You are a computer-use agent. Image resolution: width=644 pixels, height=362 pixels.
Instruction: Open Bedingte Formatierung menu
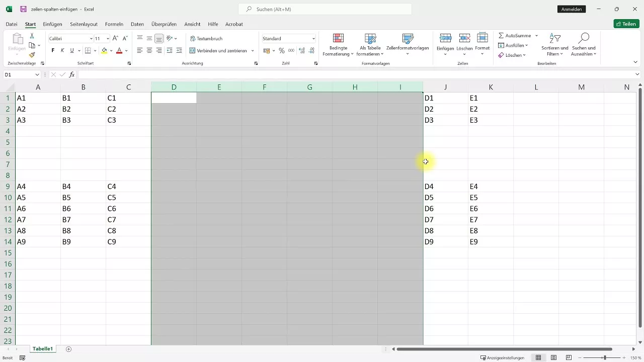click(x=338, y=45)
